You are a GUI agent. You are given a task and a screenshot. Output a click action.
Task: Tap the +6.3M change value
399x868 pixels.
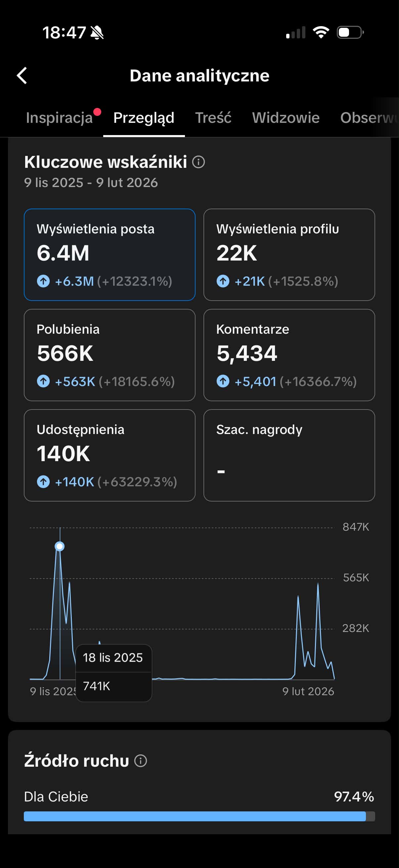[74, 281]
